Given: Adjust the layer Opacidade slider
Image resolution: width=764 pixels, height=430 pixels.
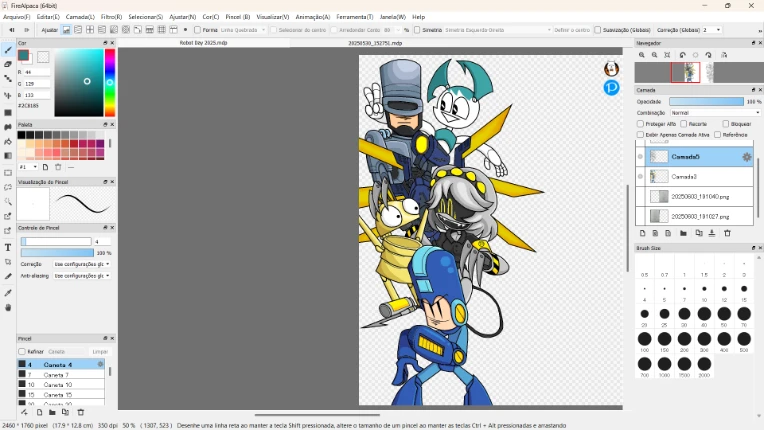Looking at the screenshot, I should (706, 101).
